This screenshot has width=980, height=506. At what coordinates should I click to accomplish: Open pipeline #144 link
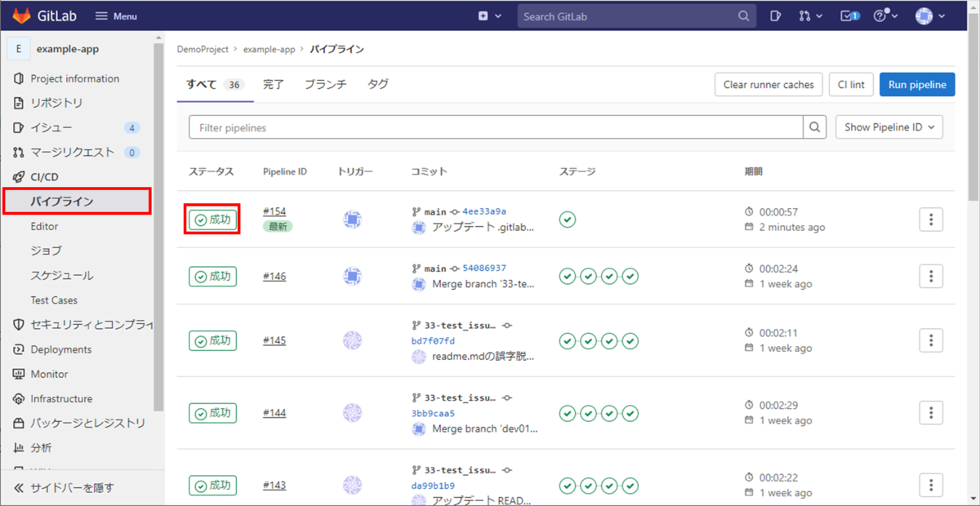(x=274, y=413)
